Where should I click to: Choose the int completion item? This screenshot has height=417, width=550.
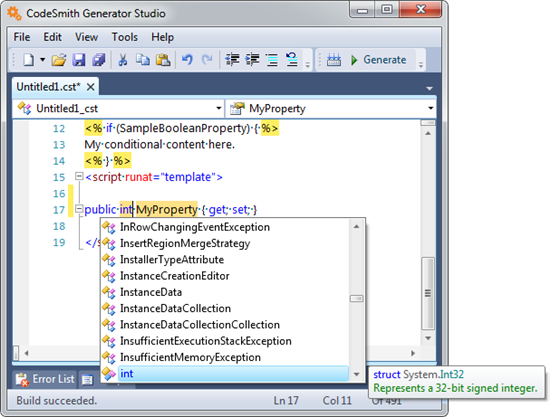point(224,374)
